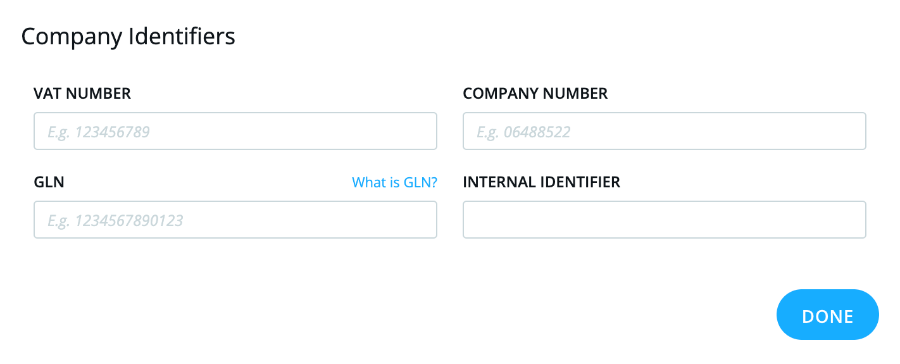Place cursor in field below INTERNAL IDENTIFIER

point(664,219)
